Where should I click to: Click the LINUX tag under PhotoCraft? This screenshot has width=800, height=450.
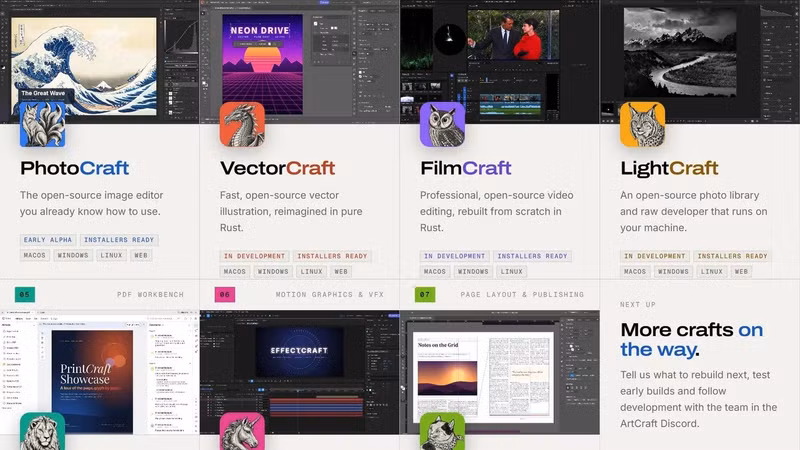111,255
